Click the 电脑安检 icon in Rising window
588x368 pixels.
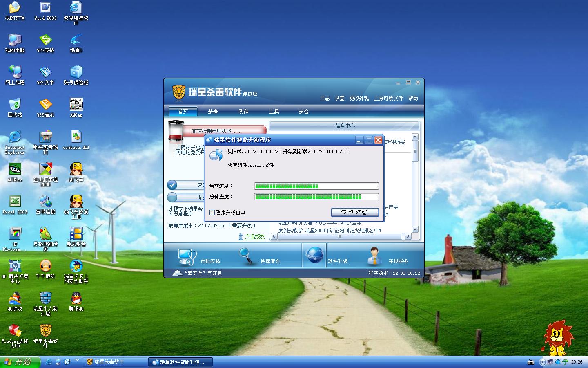187,257
